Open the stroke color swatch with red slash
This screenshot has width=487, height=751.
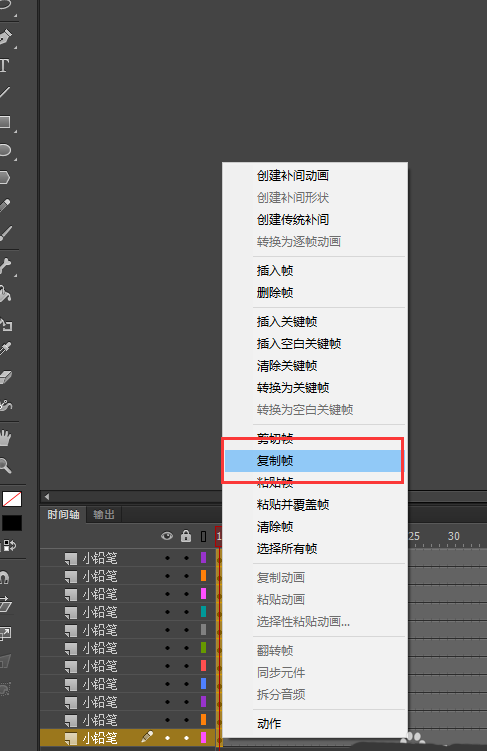[x=12, y=499]
